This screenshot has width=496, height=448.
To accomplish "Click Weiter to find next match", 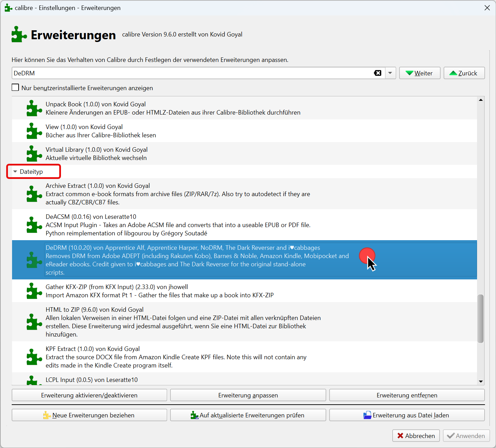I will (420, 73).
